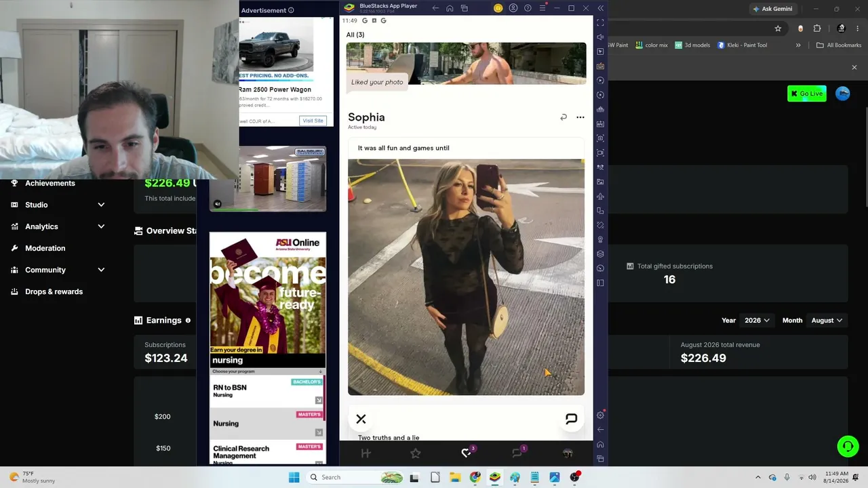Open the Clinical Research Management program
The height and width of the screenshot is (488, 868).
pyautogui.click(x=267, y=453)
